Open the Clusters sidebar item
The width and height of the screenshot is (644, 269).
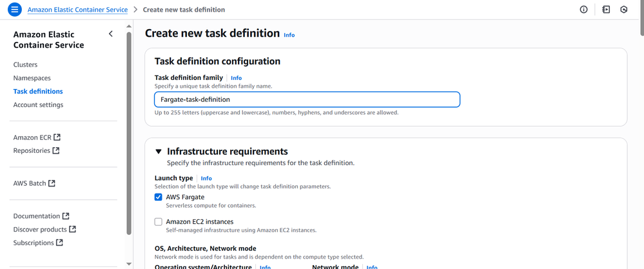pos(25,65)
